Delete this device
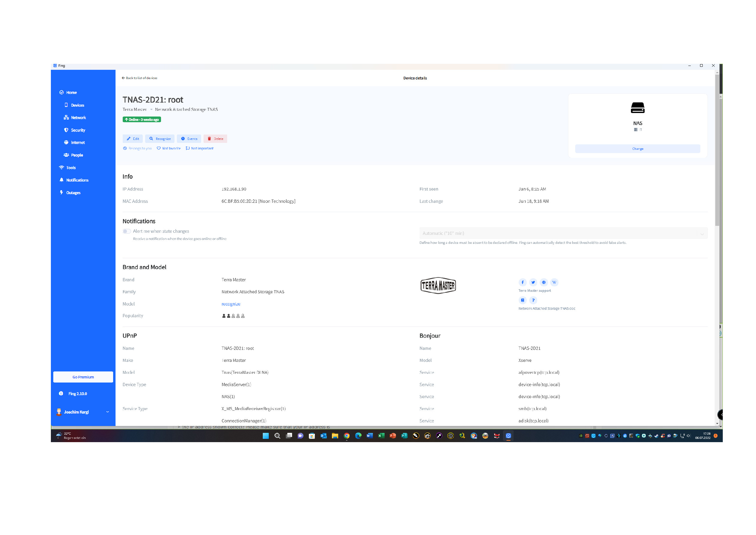The height and width of the screenshot is (535, 756). (215, 139)
